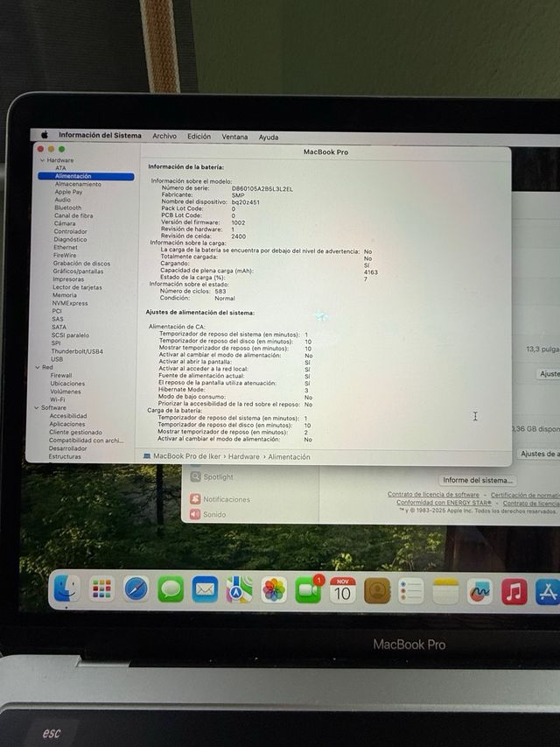Select Audio in the sidebar

click(62, 200)
